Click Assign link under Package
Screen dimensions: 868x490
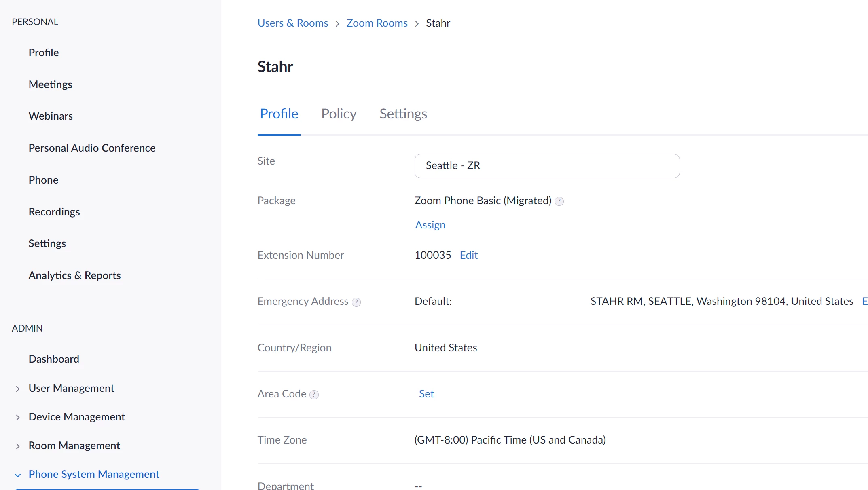[430, 225]
